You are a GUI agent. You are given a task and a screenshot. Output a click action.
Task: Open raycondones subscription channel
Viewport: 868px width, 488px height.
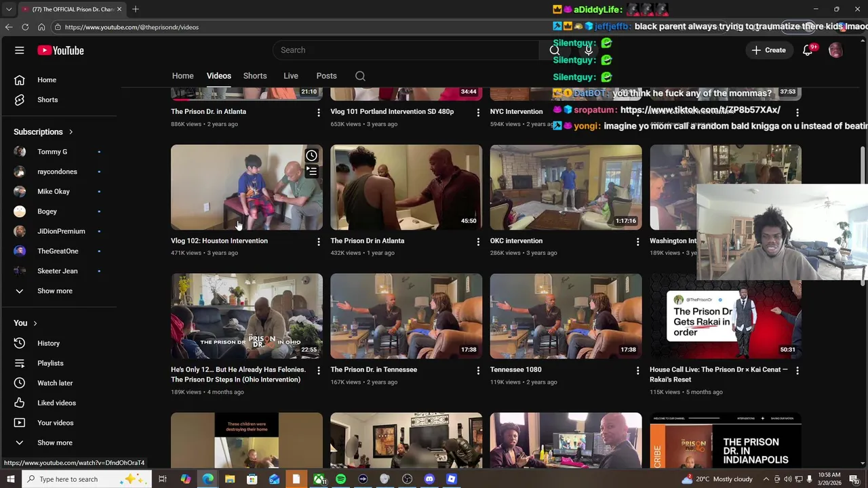point(57,171)
